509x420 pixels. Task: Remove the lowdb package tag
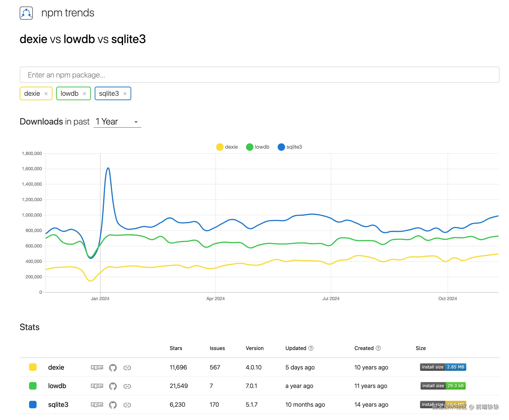point(85,94)
